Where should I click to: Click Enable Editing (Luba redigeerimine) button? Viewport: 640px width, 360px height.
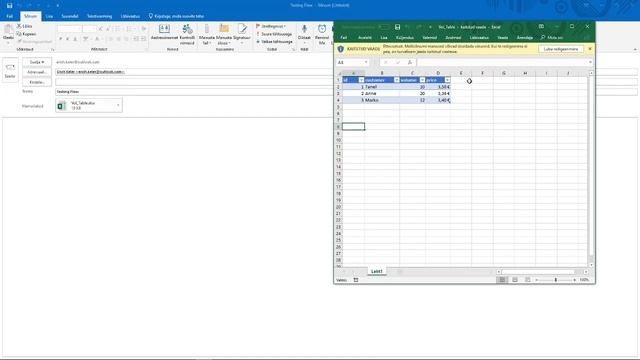(x=561, y=49)
